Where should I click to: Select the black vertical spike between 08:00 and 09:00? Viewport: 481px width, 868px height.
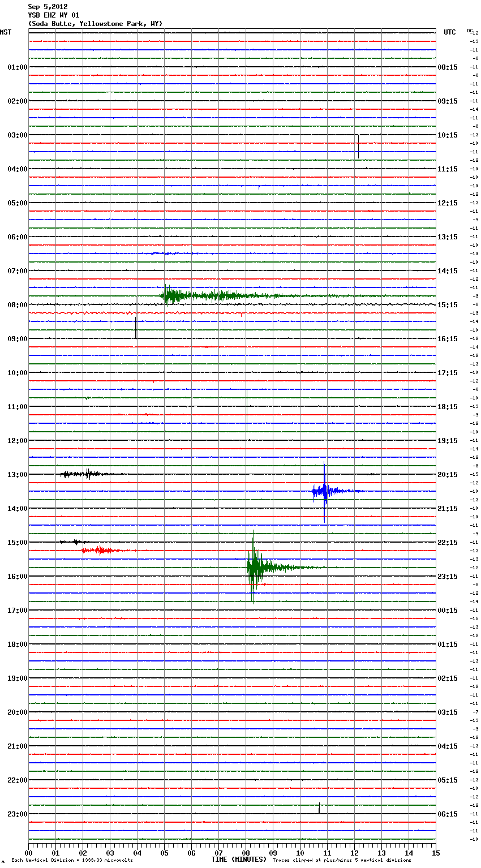136,317
